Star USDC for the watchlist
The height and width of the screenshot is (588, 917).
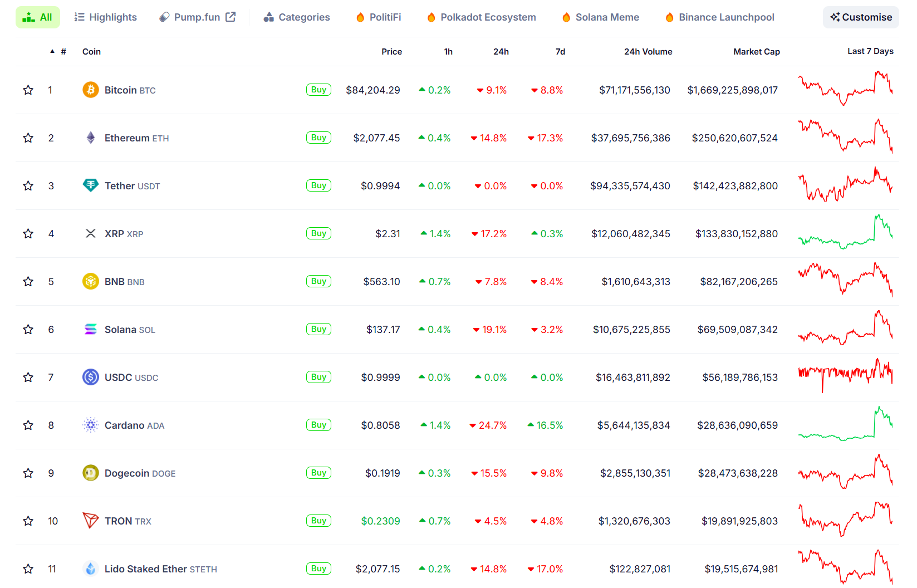(x=28, y=377)
